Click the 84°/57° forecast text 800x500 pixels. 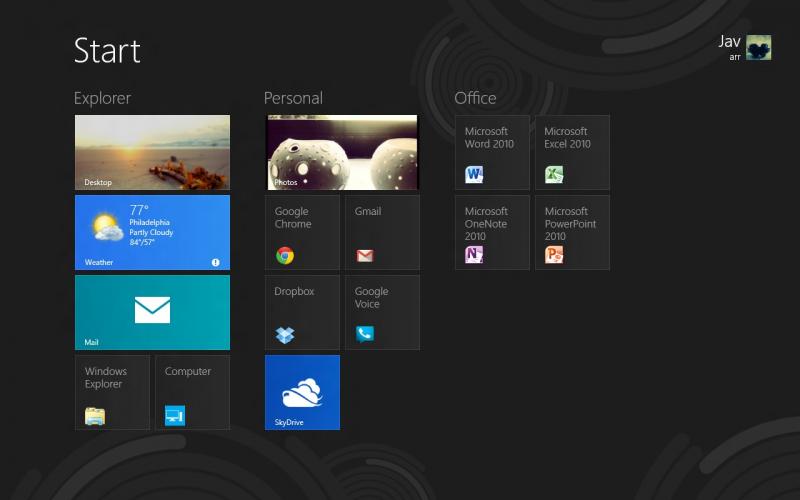[142, 242]
